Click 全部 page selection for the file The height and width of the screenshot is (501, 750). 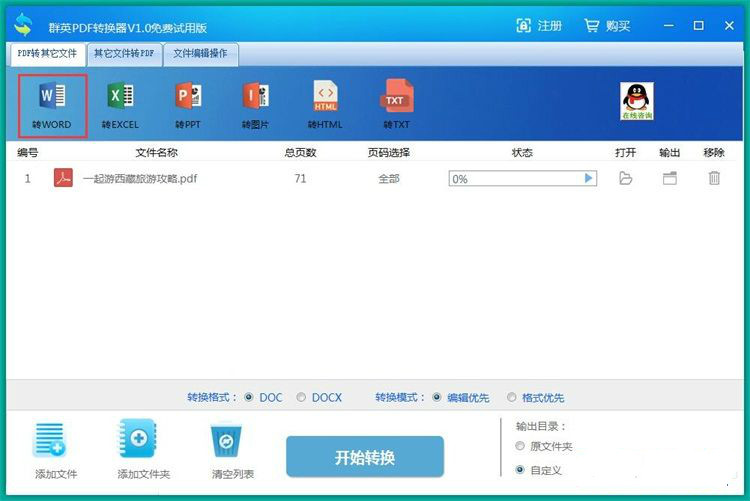(389, 178)
